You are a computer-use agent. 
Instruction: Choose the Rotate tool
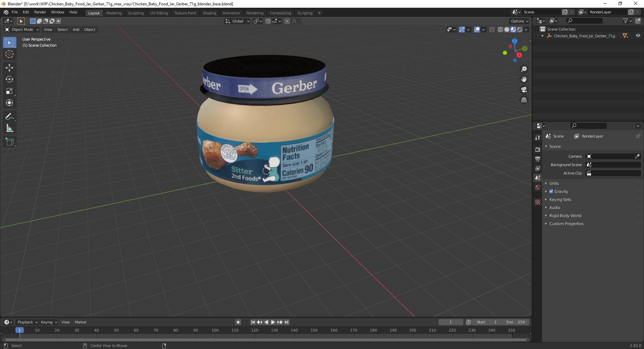click(x=9, y=80)
